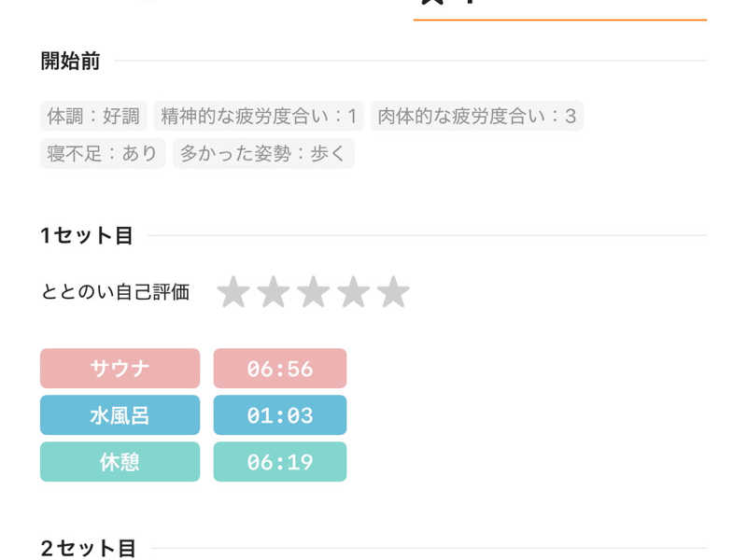Edit the sauna time 06:56
Image resolution: width=747 pixels, height=560 pixels.
point(279,368)
